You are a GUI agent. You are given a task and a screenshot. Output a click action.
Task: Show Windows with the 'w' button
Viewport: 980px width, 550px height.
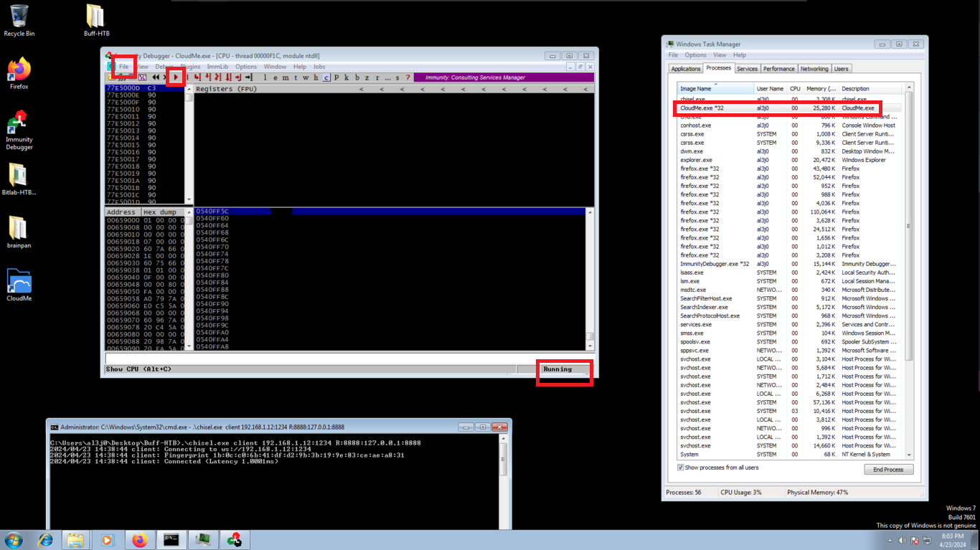[x=306, y=77]
